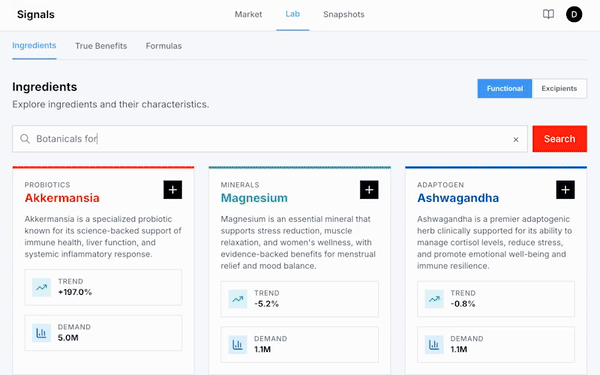
Task: Clear the search field with X
Action: click(x=516, y=140)
